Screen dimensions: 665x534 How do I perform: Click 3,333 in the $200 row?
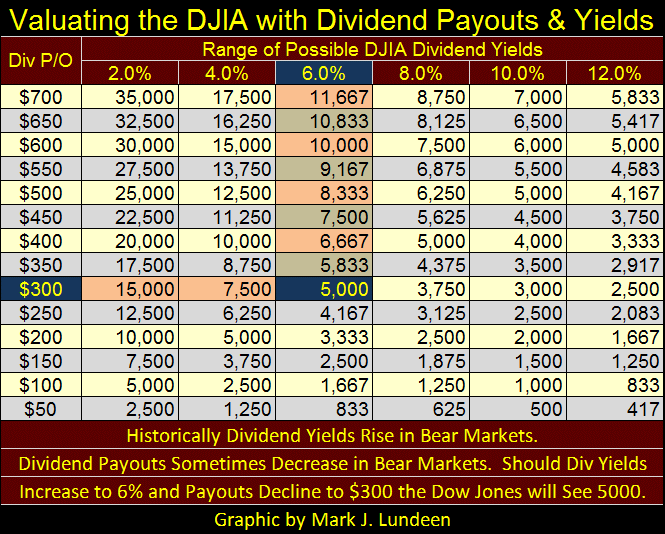(324, 336)
